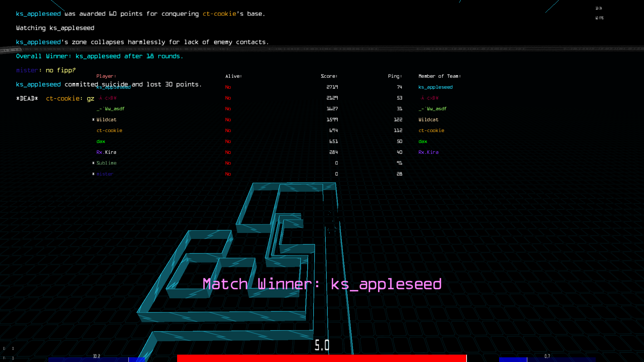Screen dimensions: 644x362
Task: Click the Overall Winner chat message
Action: [100, 56]
